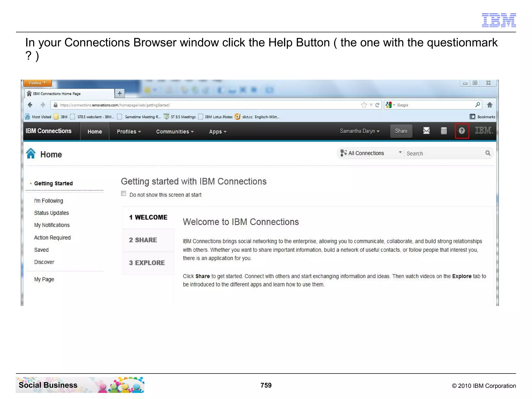Open ST 8.5 Meetings bookmark
Viewport: 532px width, 399px height.
click(x=180, y=117)
